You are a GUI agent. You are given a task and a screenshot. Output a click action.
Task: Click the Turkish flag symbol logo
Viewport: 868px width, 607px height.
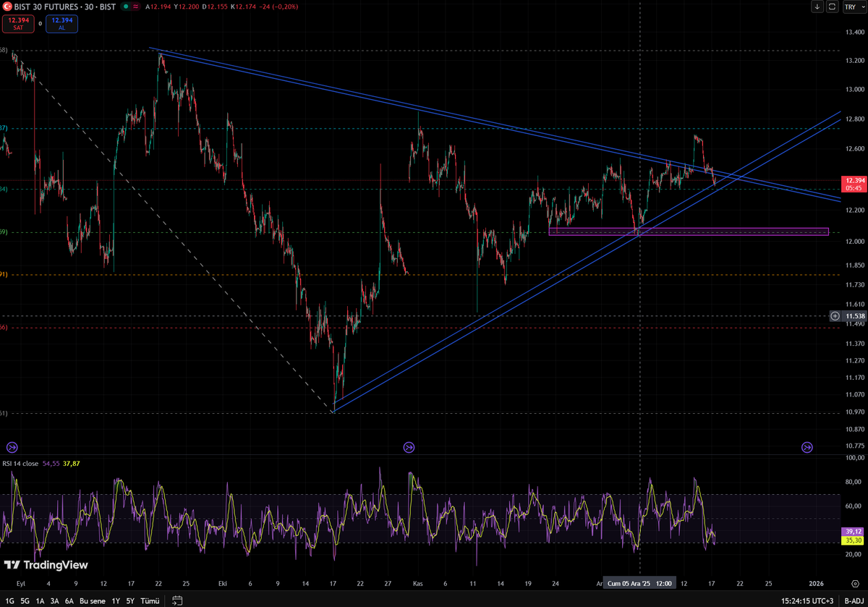click(x=7, y=7)
